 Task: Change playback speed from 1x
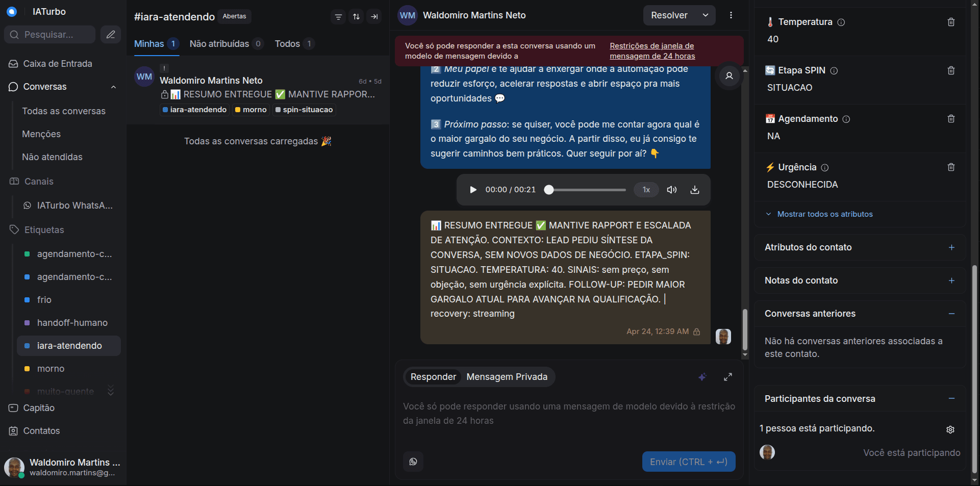(645, 190)
